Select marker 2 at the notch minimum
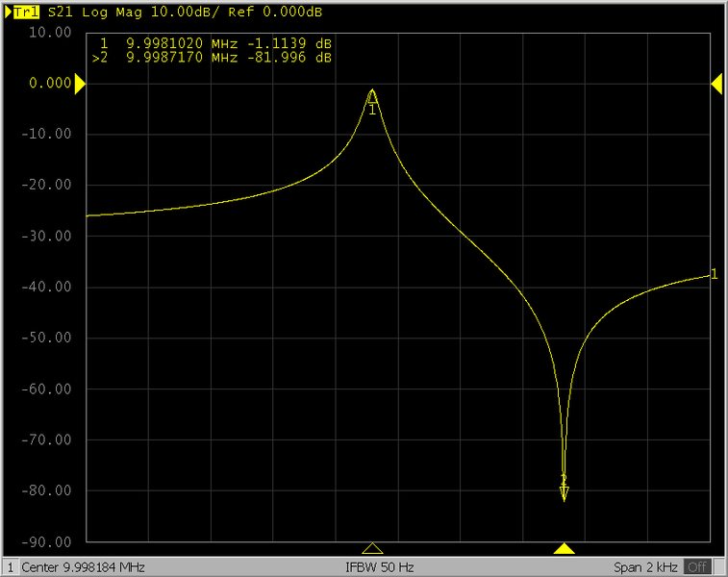 [565, 490]
